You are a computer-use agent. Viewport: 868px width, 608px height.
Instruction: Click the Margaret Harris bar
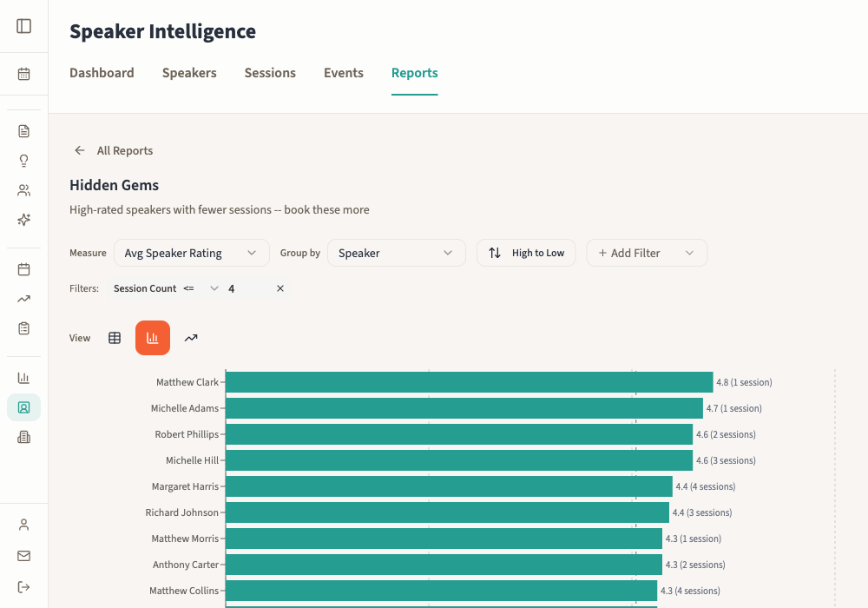tap(449, 486)
